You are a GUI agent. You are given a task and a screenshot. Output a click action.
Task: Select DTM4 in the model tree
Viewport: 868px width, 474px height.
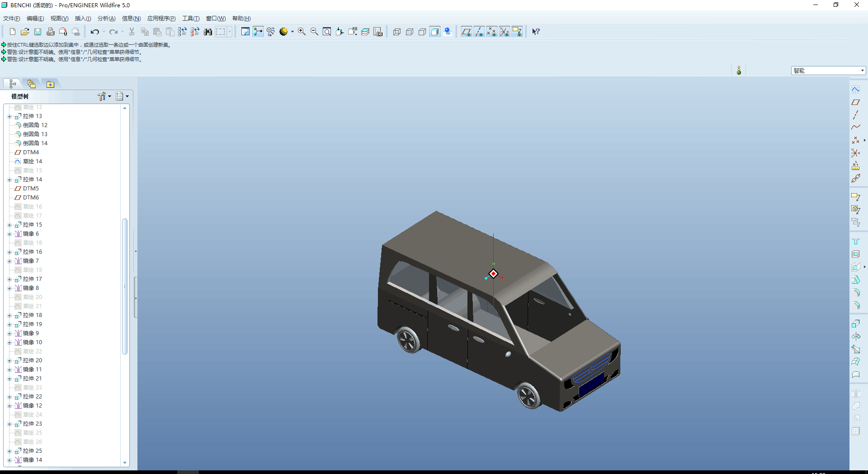[31, 152]
